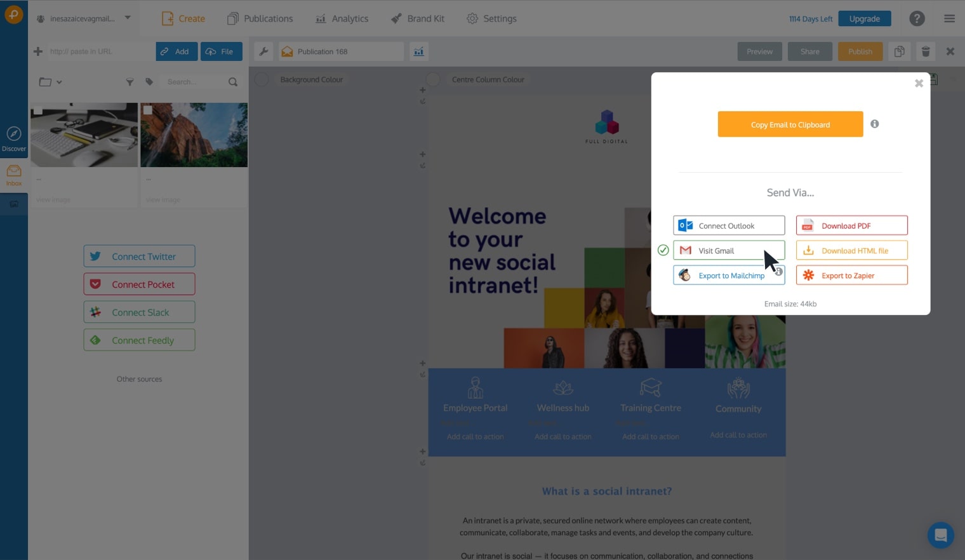The height and width of the screenshot is (560, 965).
Task: Open Analytics section
Action: pos(342,18)
